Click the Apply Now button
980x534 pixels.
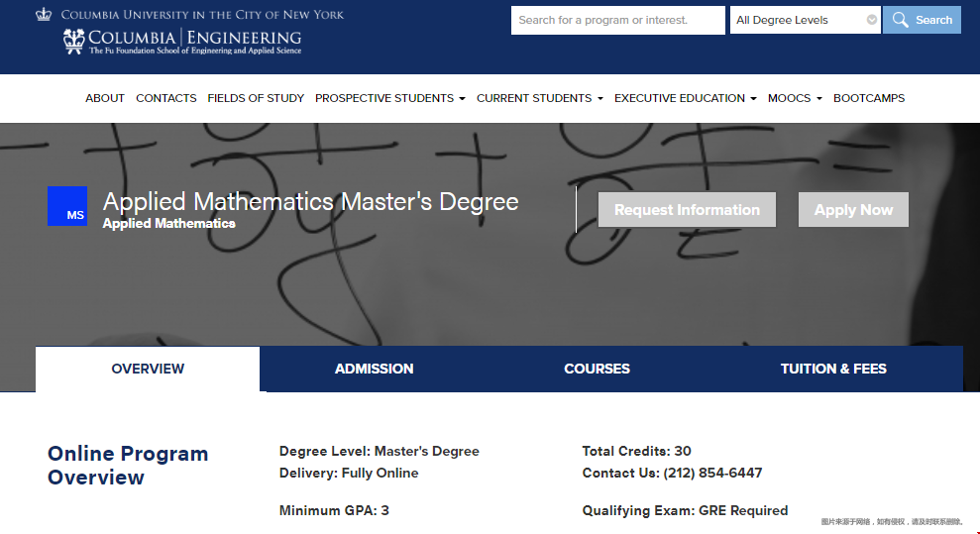click(853, 210)
